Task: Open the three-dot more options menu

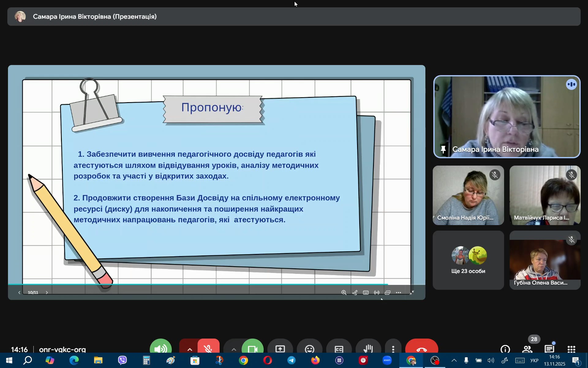Action: [393, 348]
